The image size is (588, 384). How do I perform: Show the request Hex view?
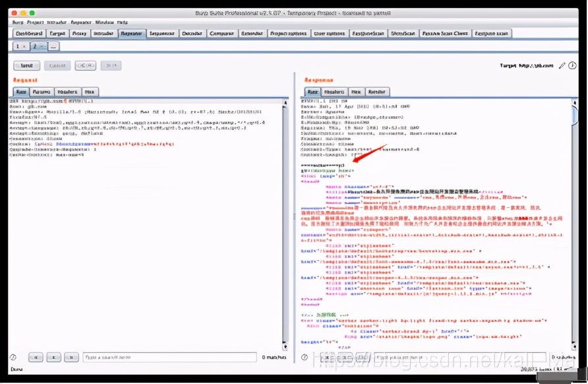pos(90,92)
